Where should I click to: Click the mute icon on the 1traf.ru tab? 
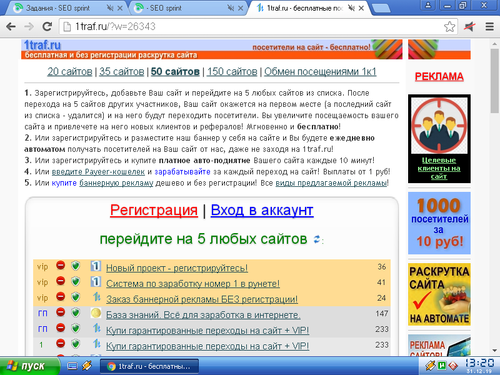tap(351, 8)
